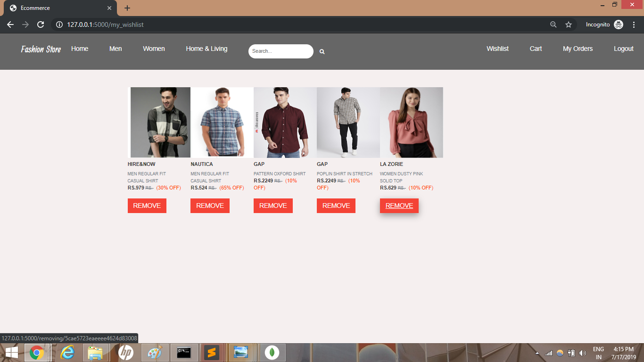Remove GAP Poplin Shirt from wishlist

pyautogui.click(x=336, y=206)
